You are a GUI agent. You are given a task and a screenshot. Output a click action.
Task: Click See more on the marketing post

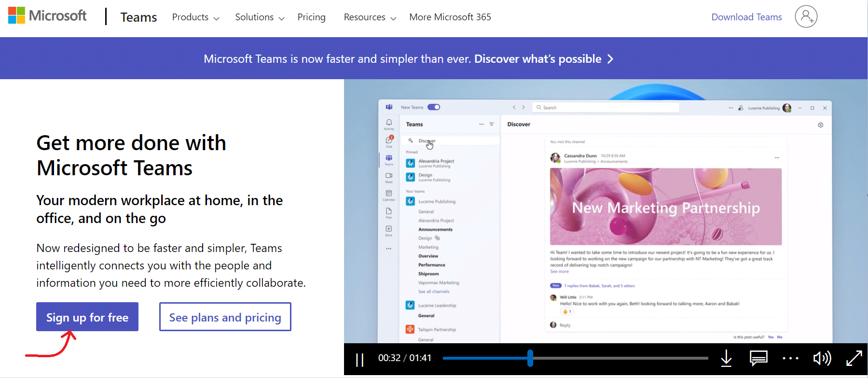559,272
